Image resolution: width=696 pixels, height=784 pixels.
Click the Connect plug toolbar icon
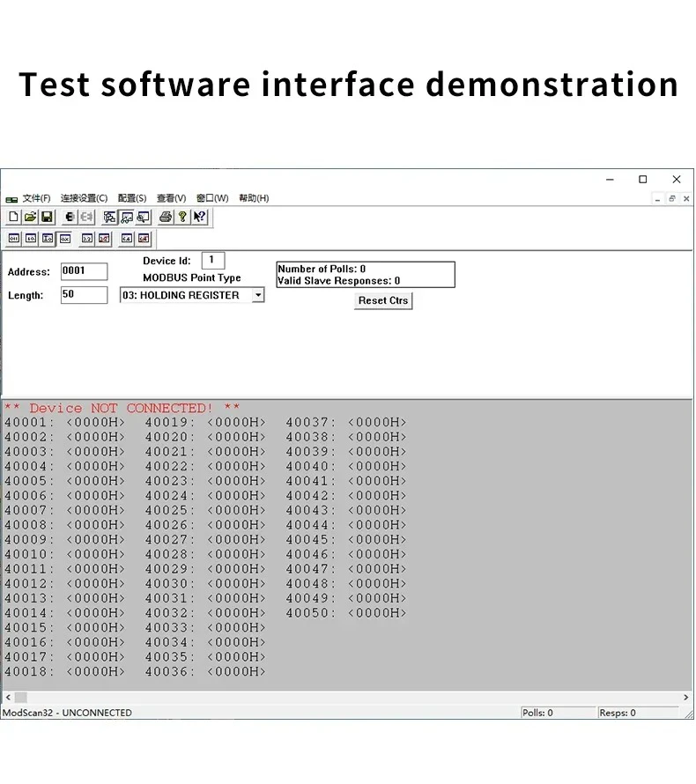pos(70,217)
